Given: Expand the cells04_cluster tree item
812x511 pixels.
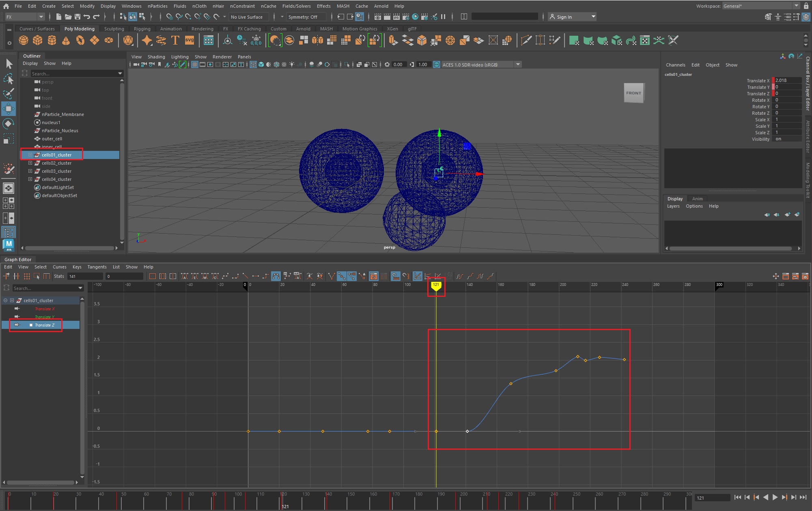Looking at the screenshot, I should pyautogui.click(x=30, y=179).
